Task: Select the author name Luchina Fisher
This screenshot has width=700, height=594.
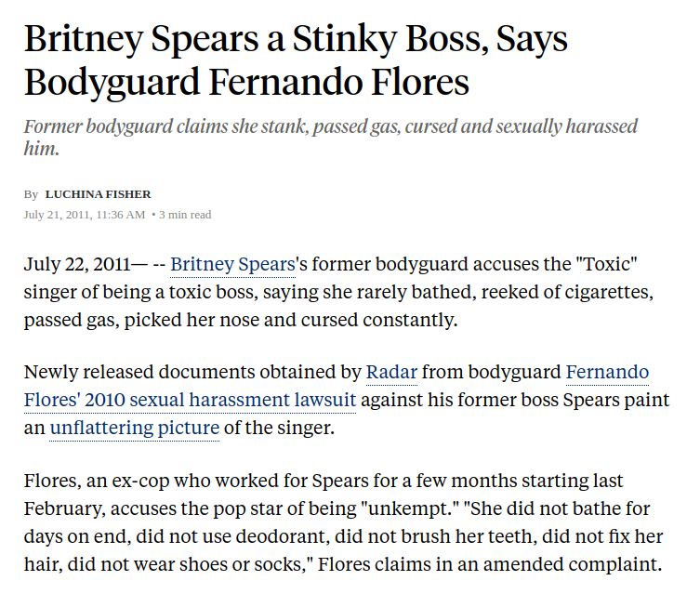Action: 99,194
